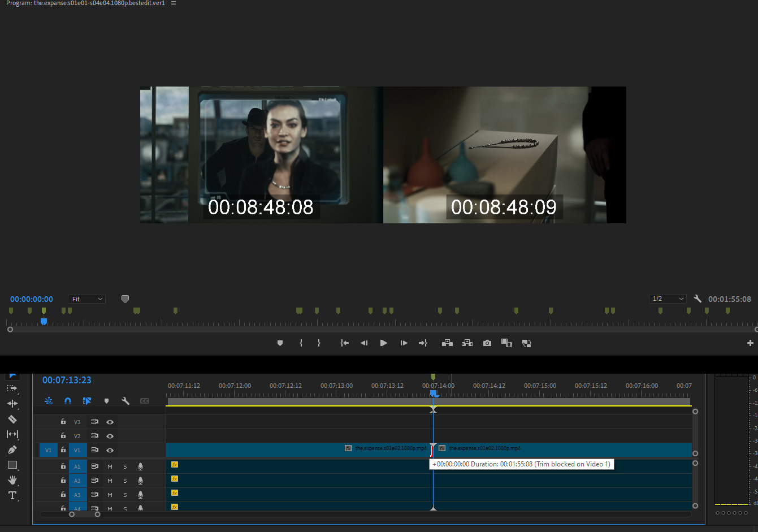Open Program Monitor wrench settings
The image size is (758, 532).
698,299
